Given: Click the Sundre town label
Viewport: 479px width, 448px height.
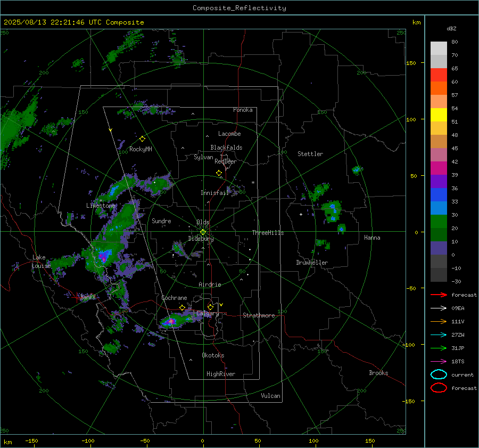Looking at the screenshot, I should click(161, 221).
